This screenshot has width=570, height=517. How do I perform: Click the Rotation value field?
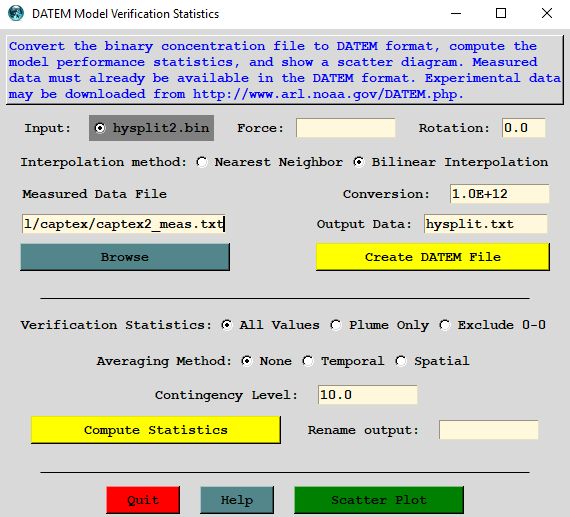click(x=524, y=128)
